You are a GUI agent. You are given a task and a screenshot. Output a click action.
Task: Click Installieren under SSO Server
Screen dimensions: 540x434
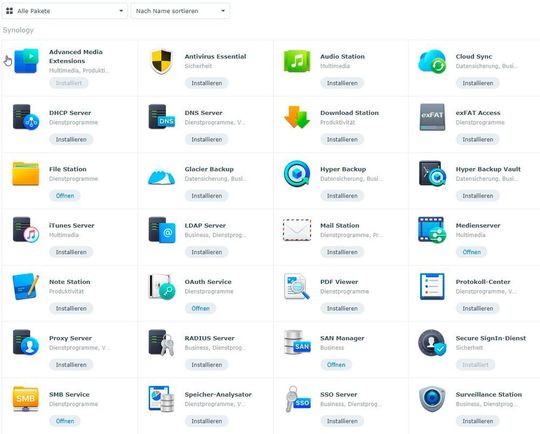click(x=342, y=421)
